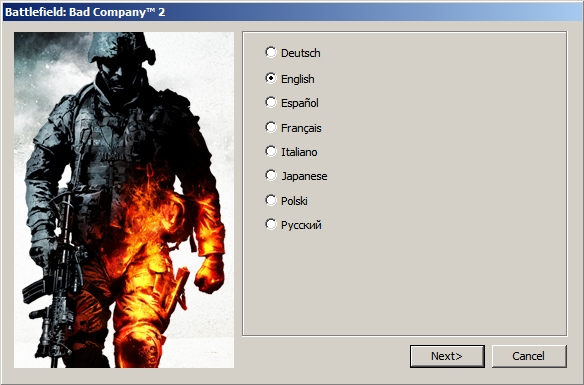The height and width of the screenshot is (385, 584).
Task: Click the English radio button circle
Action: pyautogui.click(x=271, y=78)
